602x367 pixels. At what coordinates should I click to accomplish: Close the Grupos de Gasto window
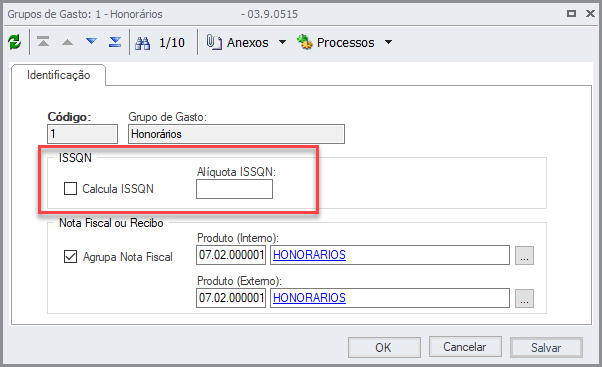(x=590, y=14)
